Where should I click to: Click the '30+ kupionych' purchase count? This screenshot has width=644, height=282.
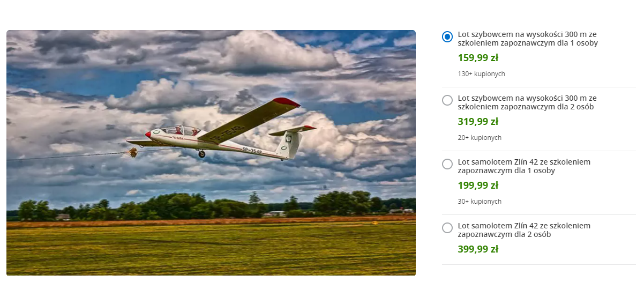480,202
